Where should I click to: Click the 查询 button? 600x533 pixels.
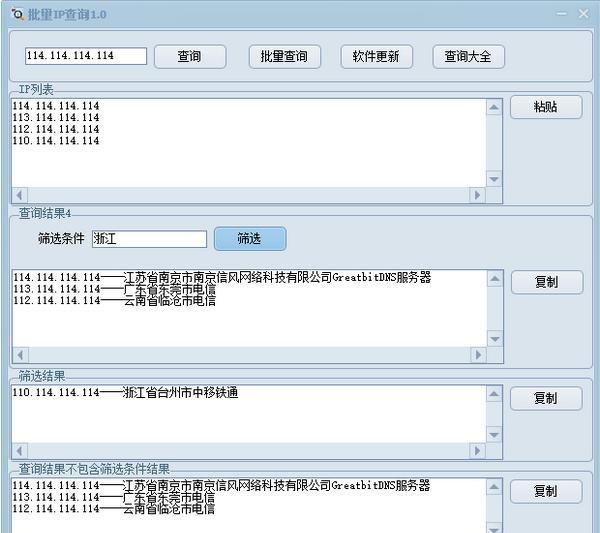point(190,57)
